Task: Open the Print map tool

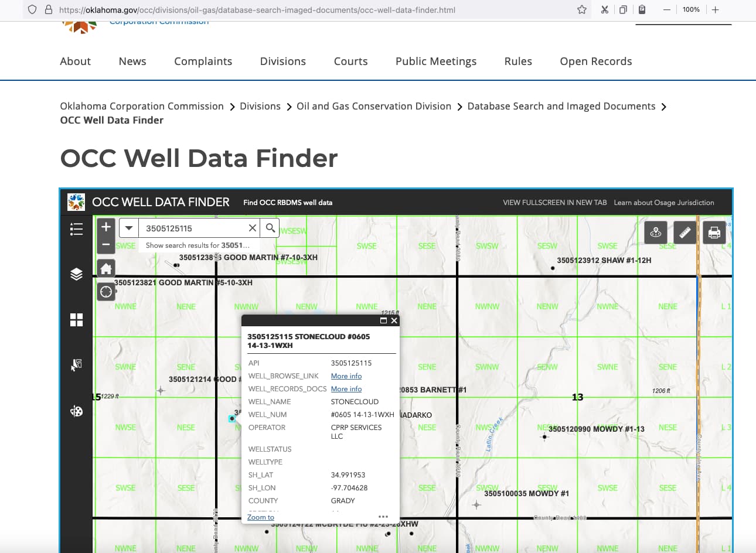Action: (714, 233)
